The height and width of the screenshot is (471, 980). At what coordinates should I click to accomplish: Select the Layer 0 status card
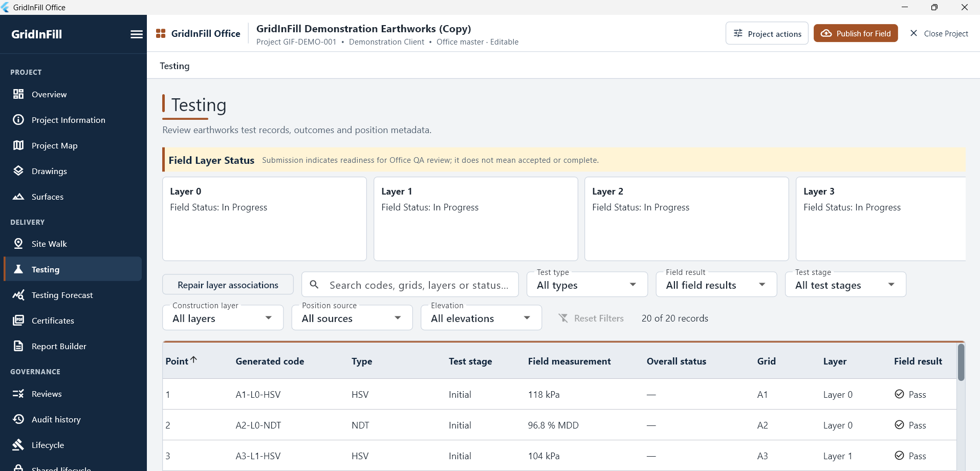265,219
